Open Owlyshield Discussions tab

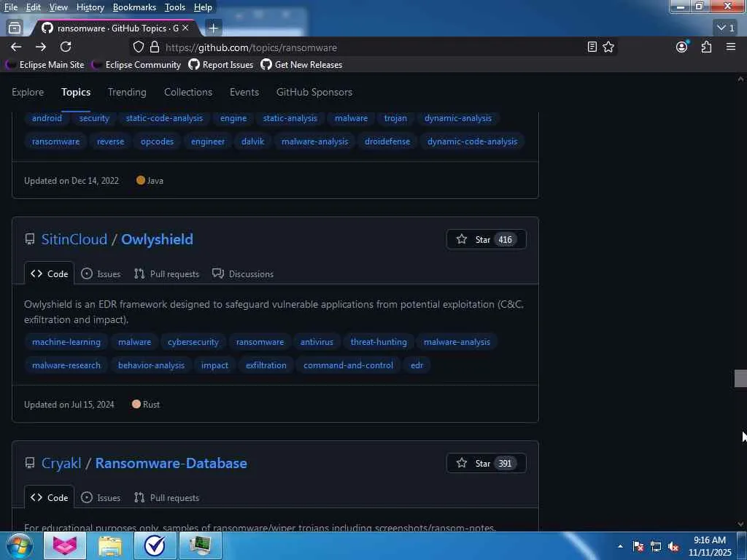click(x=243, y=274)
